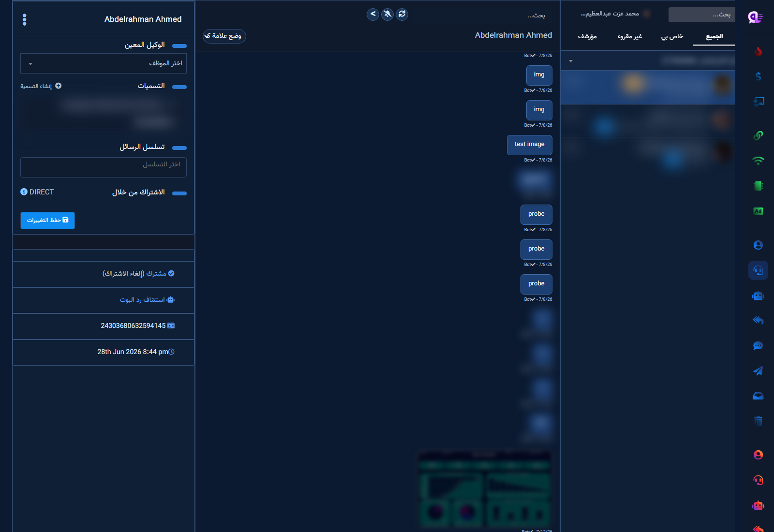Click the 'إنشاء التسمية' create label link
The image size is (774, 532).
(41, 86)
